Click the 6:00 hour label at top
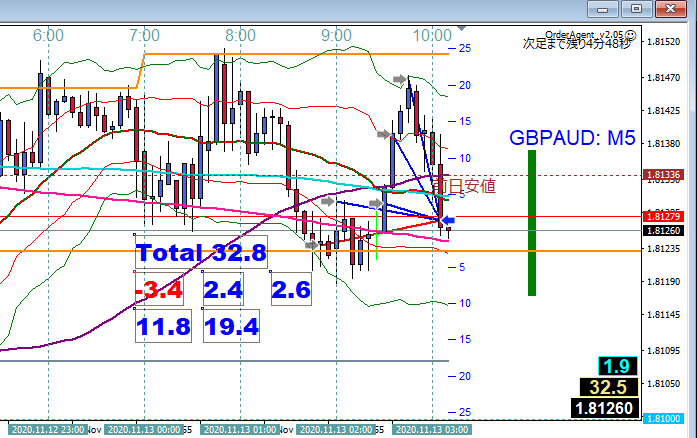697x438 pixels. coord(48,36)
